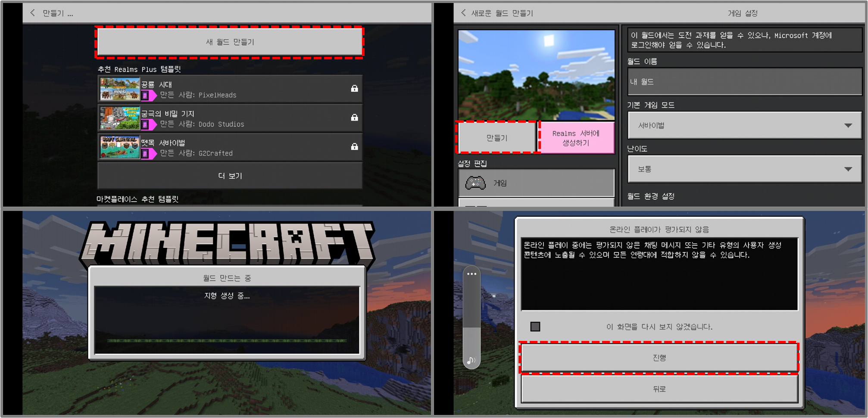Click the 월드 환경 설정 heading
Screen dimensions: 868x418
[651, 196]
